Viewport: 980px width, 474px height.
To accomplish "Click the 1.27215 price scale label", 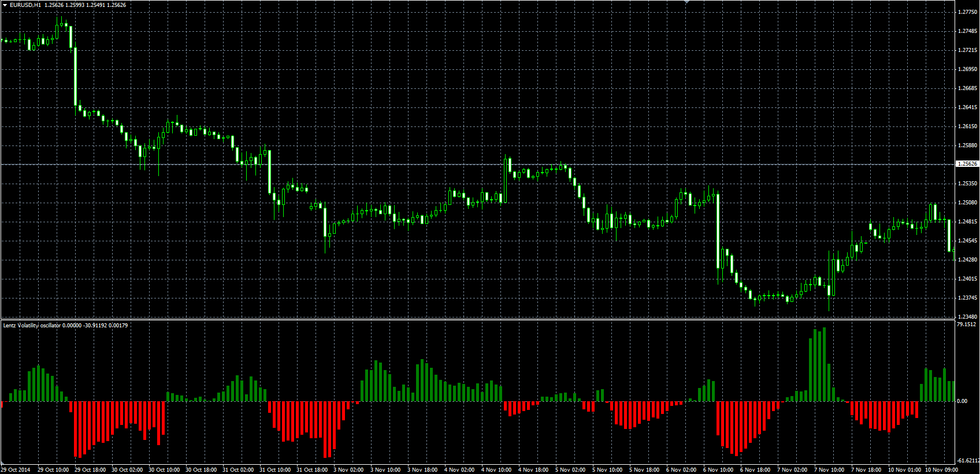I will pyautogui.click(x=968, y=50).
